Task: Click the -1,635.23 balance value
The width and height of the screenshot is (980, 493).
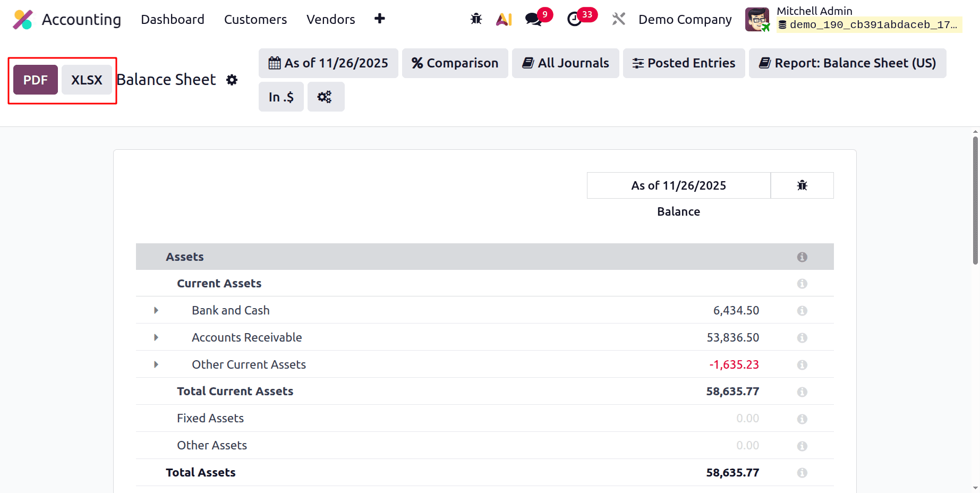Action: pos(734,364)
